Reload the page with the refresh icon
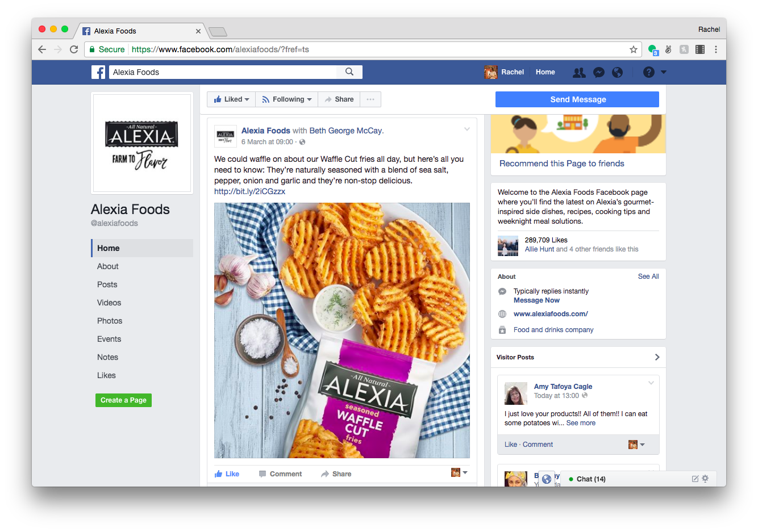The height and width of the screenshot is (532, 758). [74, 49]
